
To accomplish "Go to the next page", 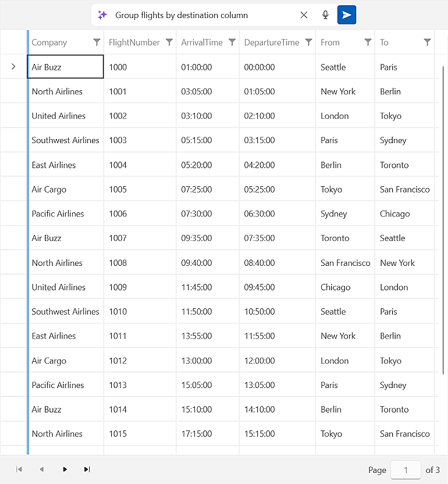I will [65, 469].
